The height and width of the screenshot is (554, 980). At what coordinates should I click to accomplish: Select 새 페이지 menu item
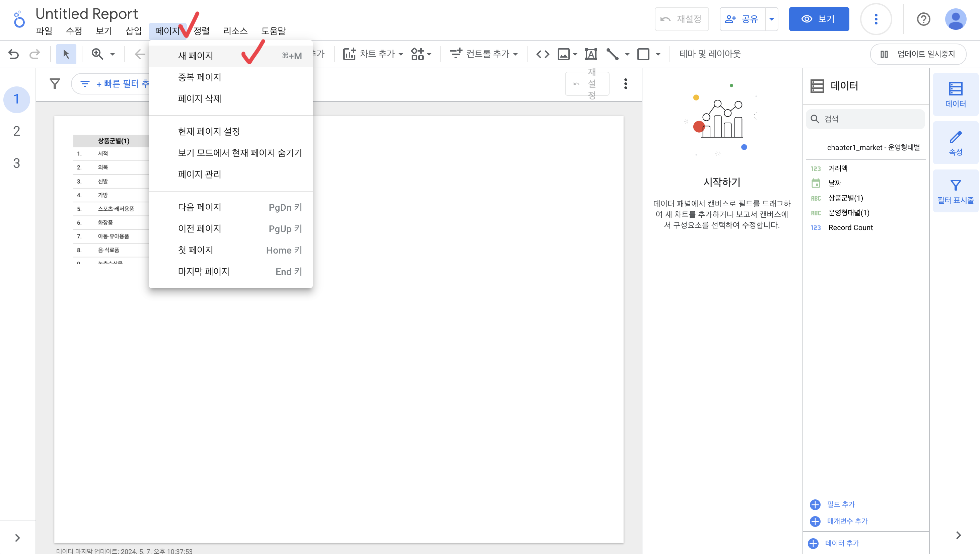196,56
